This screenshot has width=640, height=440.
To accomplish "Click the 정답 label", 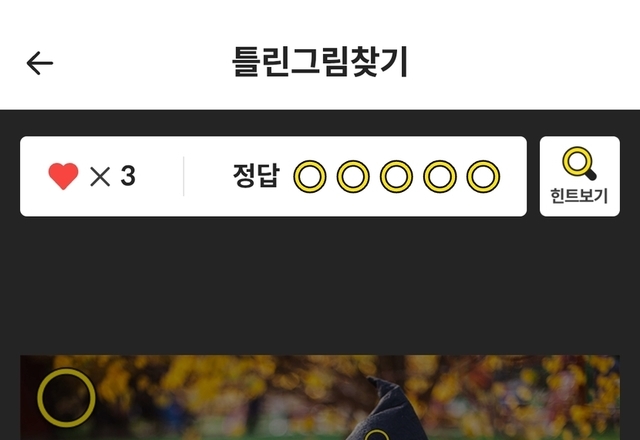I will [256, 176].
